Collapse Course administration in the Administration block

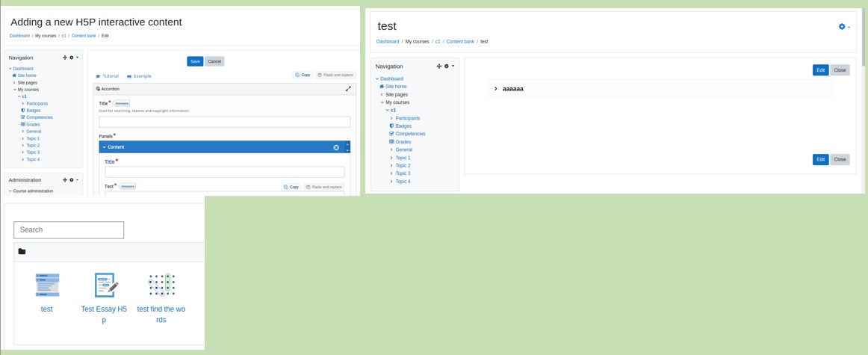[x=10, y=191]
